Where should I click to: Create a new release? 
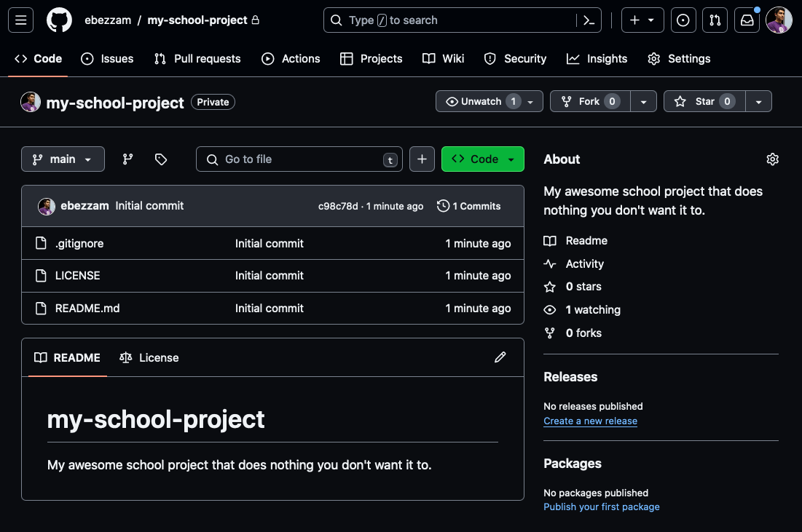590,421
